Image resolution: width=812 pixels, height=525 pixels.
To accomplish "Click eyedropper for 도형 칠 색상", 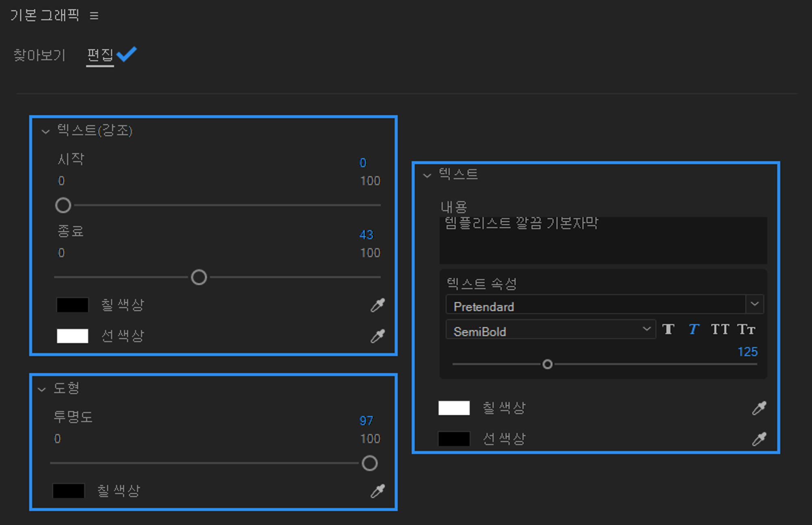I will click(x=378, y=491).
